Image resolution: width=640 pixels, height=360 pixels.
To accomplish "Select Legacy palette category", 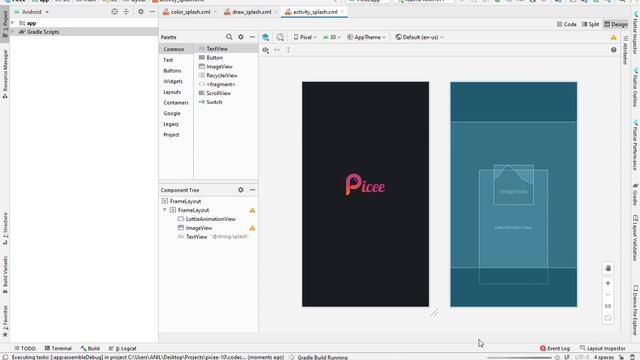I will (x=171, y=124).
